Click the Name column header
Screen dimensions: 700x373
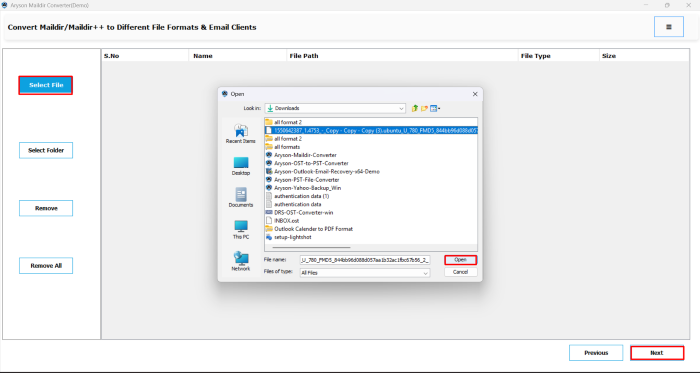(237, 56)
